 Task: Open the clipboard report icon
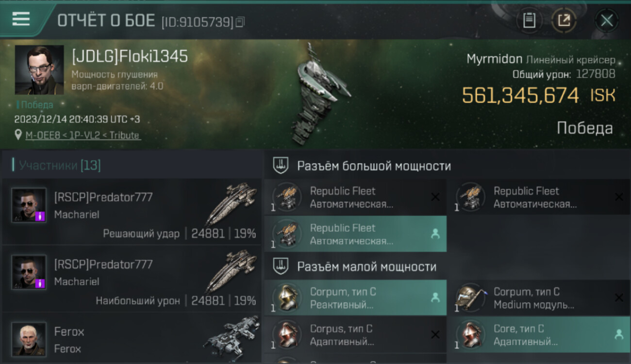pos(529,20)
